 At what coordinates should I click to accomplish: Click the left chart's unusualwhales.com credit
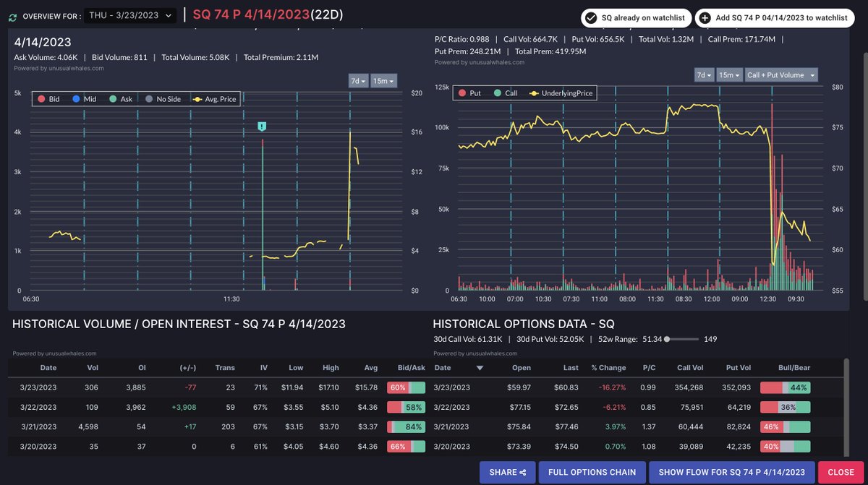pyautogui.click(x=59, y=68)
